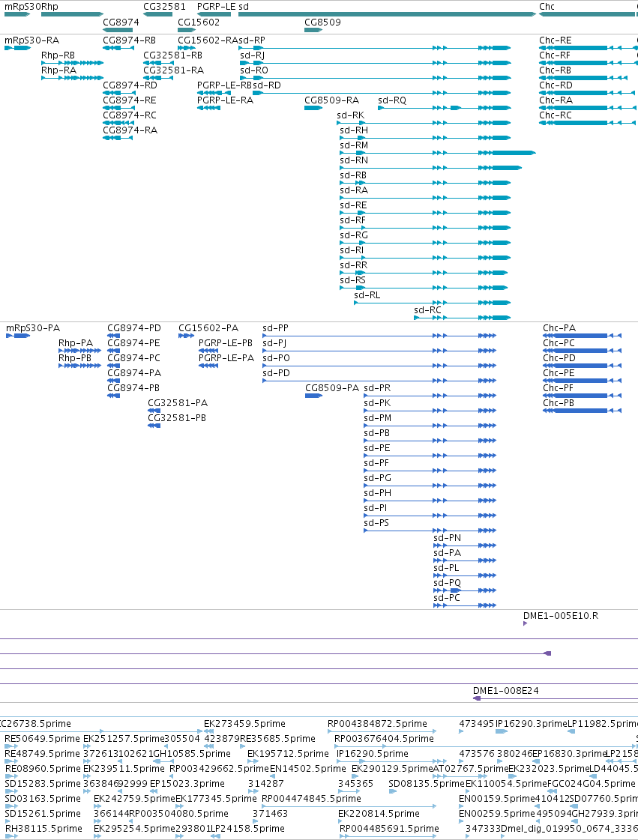638x840 pixels.
Task: Select the SD03163.5prime EST label
Action: click(42, 800)
